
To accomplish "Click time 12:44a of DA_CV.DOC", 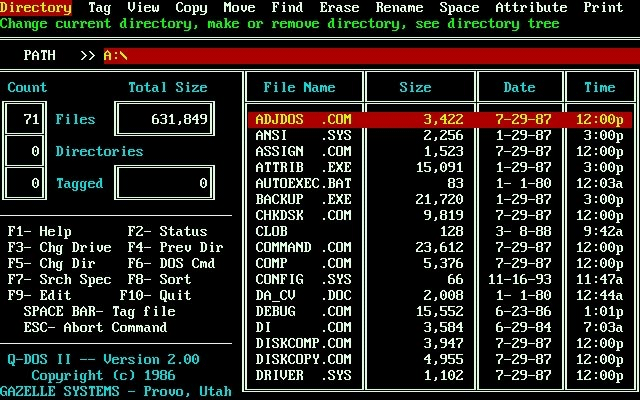I will pos(599,295).
